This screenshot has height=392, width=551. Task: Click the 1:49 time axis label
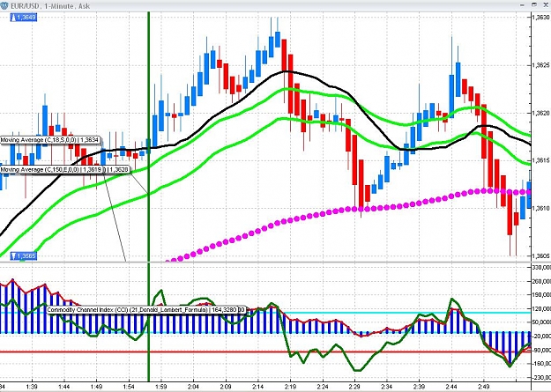point(96,387)
